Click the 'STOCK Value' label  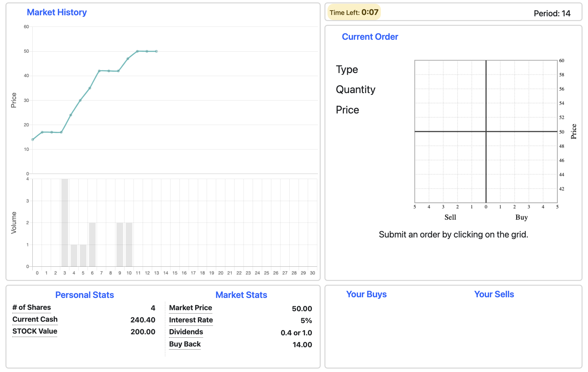(35, 331)
